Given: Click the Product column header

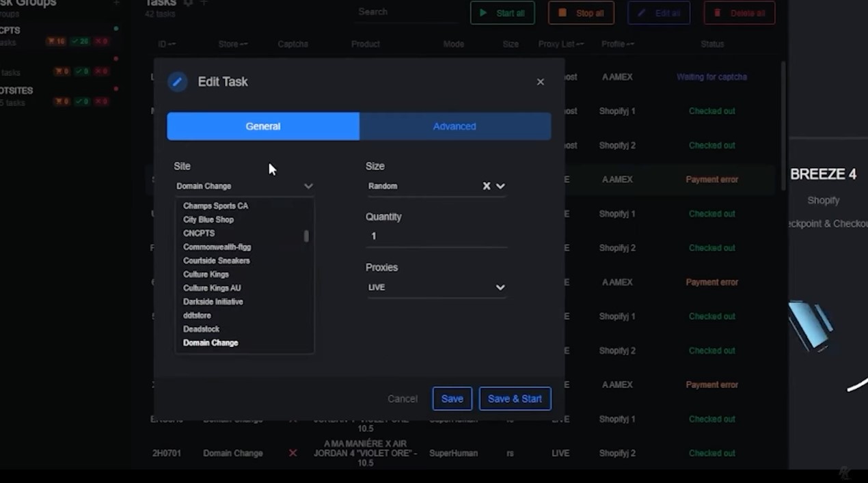Looking at the screenshot, I should (366, 44).
